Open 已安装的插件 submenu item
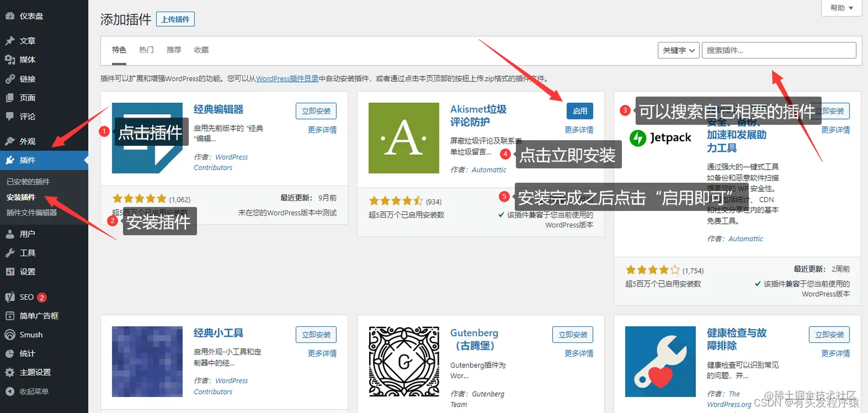The image size is (868, 413). click(28, 182)
